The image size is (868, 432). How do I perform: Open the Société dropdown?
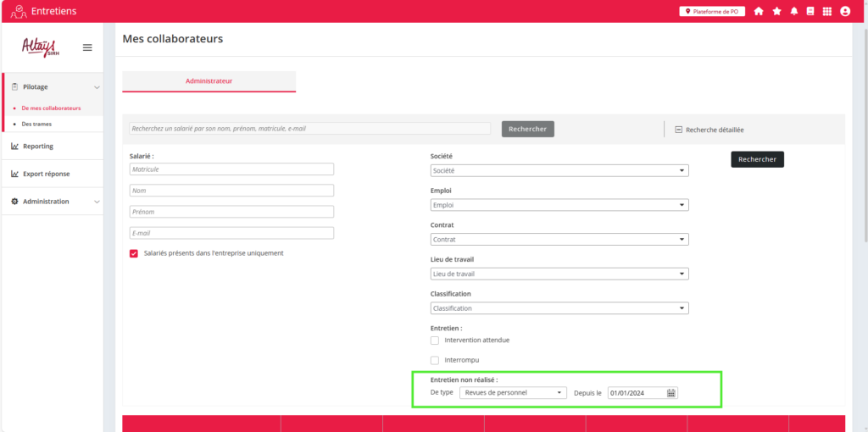tap(559, 171)
